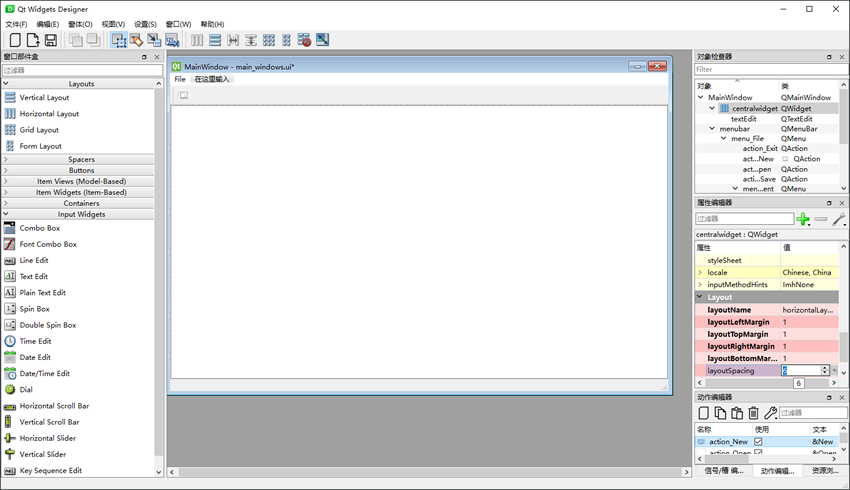Image resolution: width=850 pixels, height=490 pixels.
Task: Click the Adjust Size toolbar icon
Action: pos(323,40)
